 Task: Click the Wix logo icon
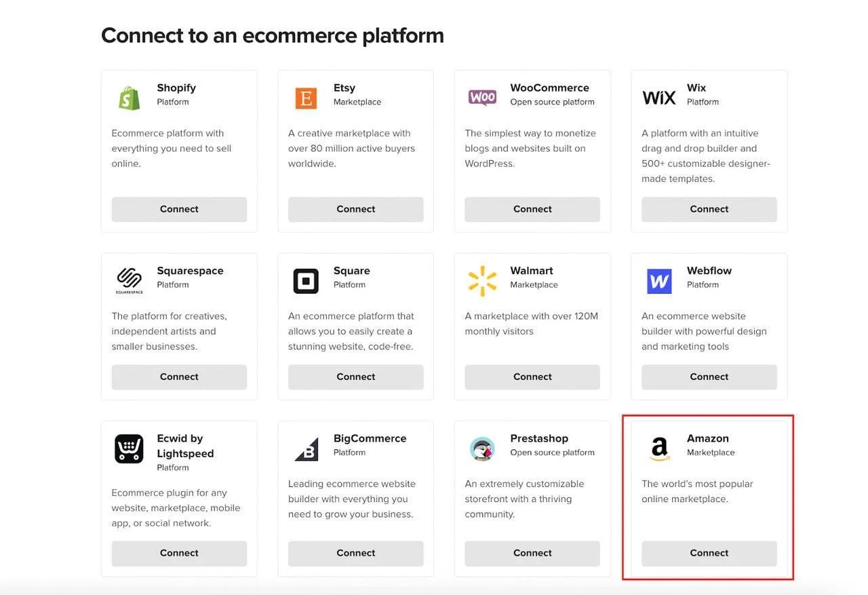[658, 98]
